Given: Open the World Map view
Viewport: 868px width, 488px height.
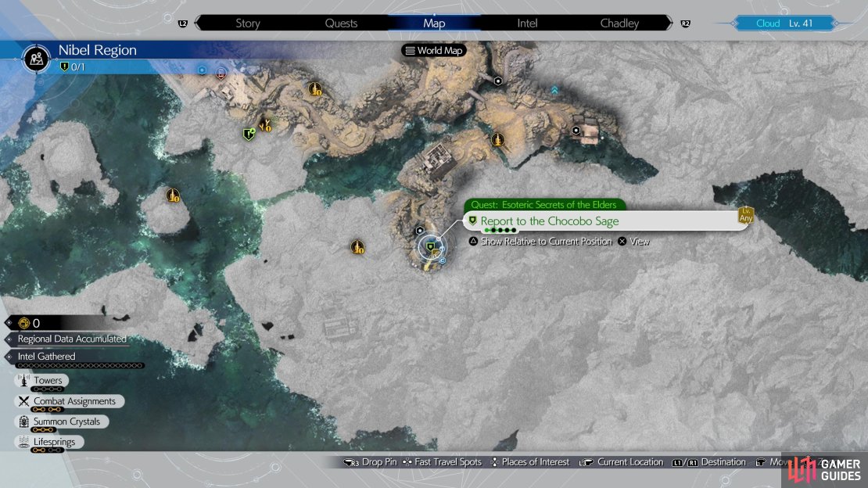Looking at the screenshot, I should click(x=434, y=50).
